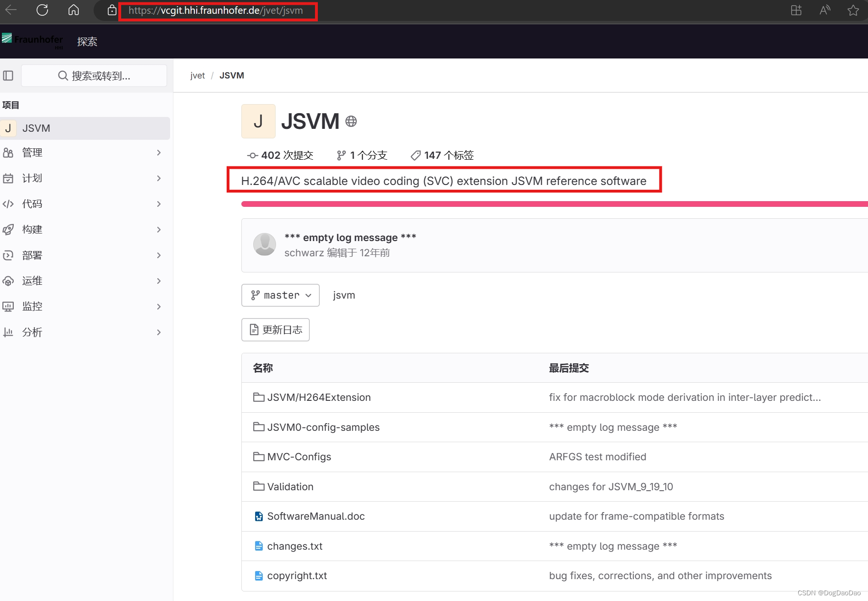Open Validation folder
The height and width of the screenshot is (601, 868).
point(290,487)
